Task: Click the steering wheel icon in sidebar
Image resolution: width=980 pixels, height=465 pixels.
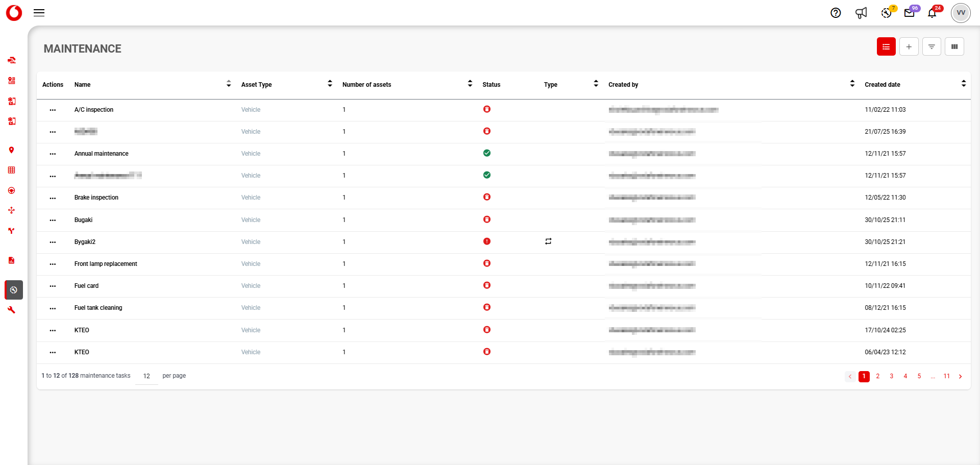Action: [x=11, y=190]
